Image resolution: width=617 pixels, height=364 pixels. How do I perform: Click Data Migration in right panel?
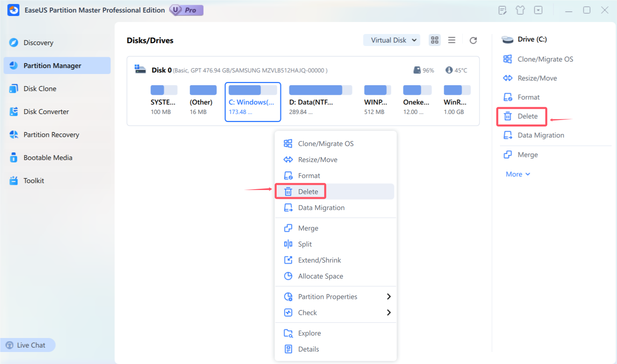pos(534,135)
